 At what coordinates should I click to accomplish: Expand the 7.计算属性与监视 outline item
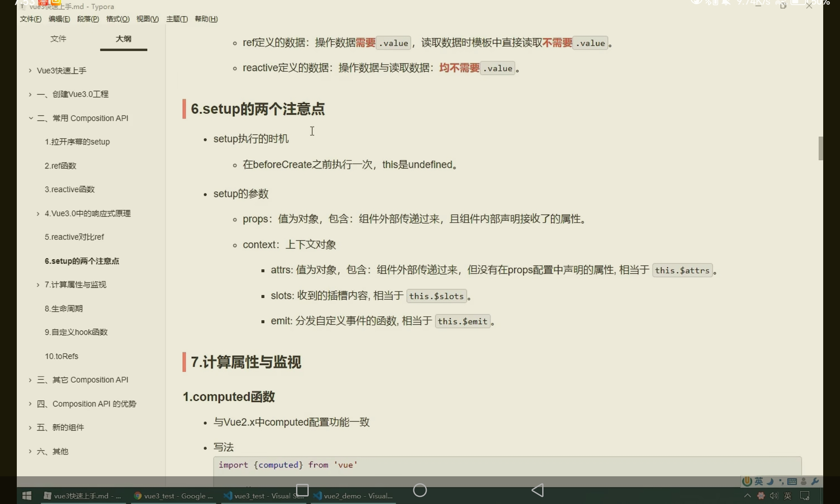click(38, 285)
